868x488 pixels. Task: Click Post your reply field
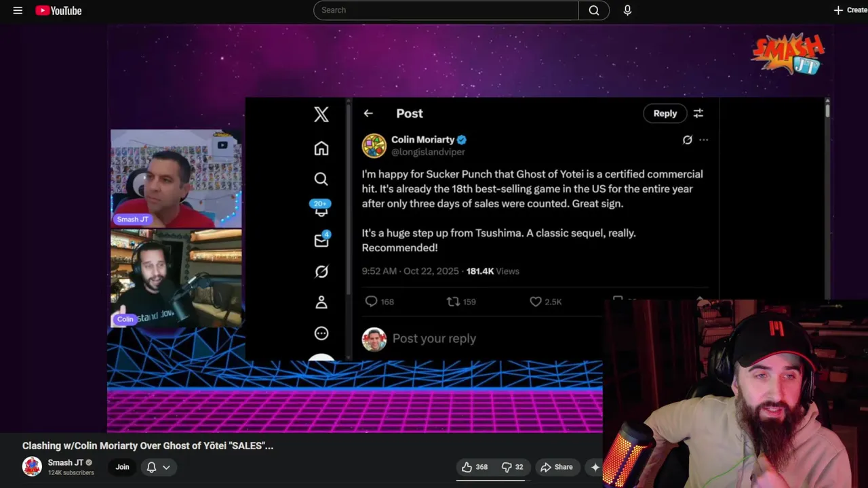tap(434, 338)
